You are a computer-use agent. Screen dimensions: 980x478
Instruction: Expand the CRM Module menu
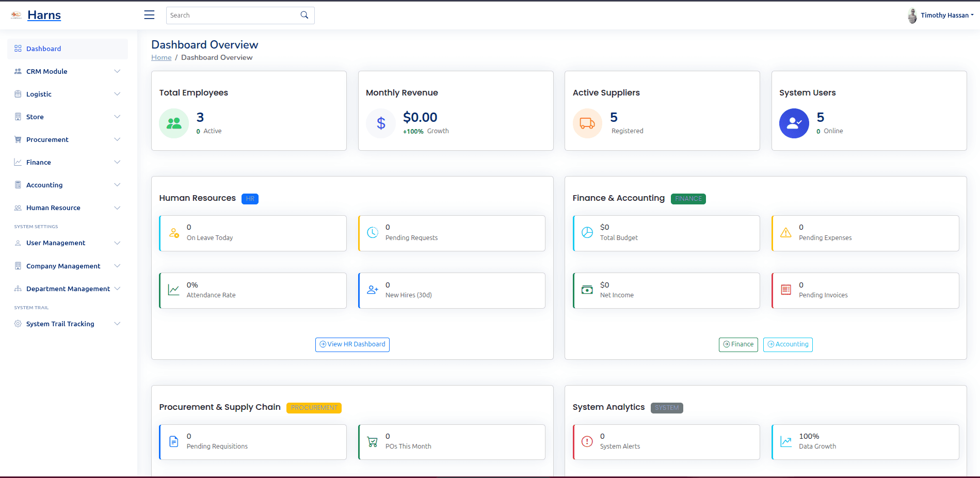pos(67,71)
